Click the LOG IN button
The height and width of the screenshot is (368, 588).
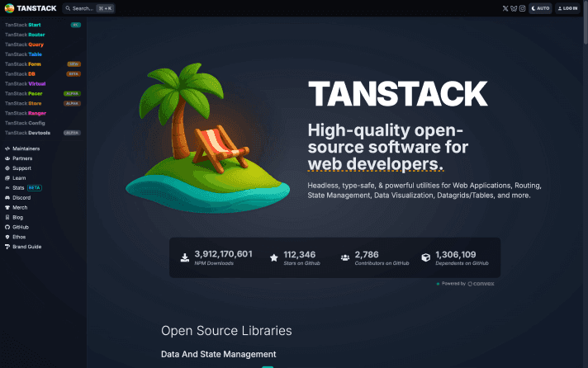pyautogui.click(x=567, y=8)
